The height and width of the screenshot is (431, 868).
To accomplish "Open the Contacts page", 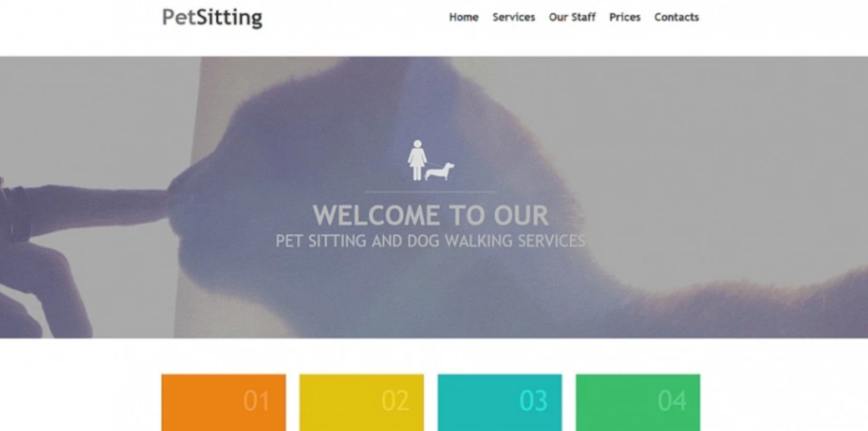I will [677, 18].
